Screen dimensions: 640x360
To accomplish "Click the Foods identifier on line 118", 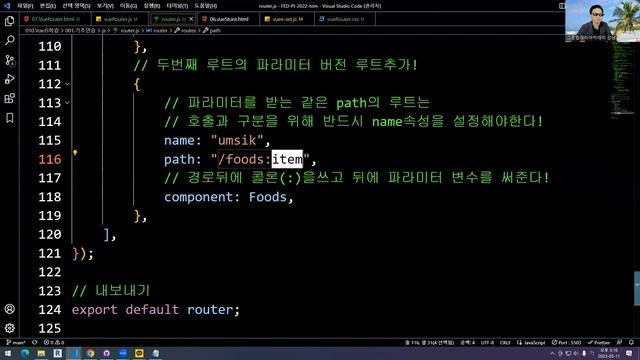I will pos(268,197).
